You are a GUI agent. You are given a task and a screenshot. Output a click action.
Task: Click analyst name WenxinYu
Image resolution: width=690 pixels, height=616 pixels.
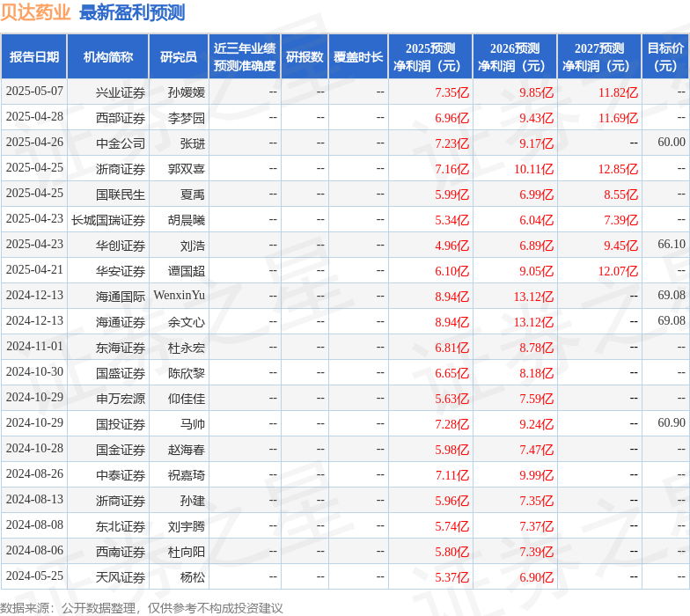point(180,297)
